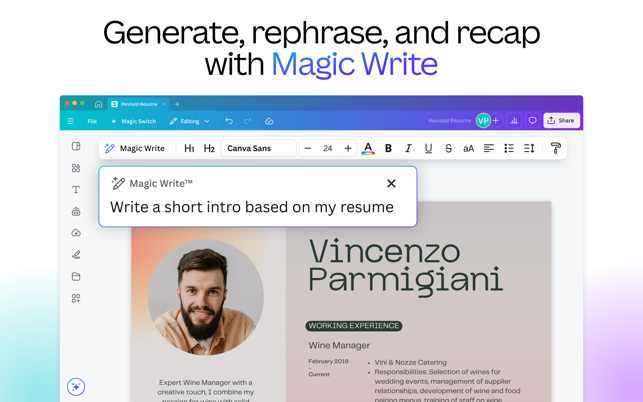Adjust line spacing

point(529,148)
